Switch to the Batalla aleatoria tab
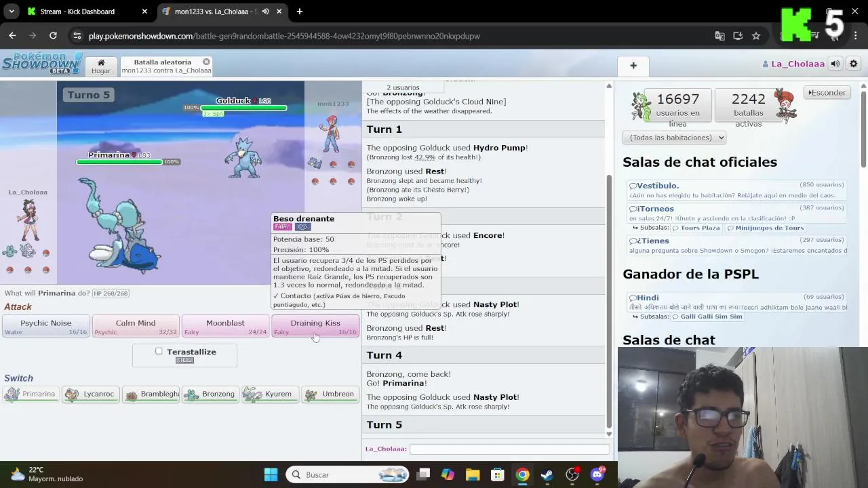The width and height of the screenshot is (868, 488). (166, 66)
